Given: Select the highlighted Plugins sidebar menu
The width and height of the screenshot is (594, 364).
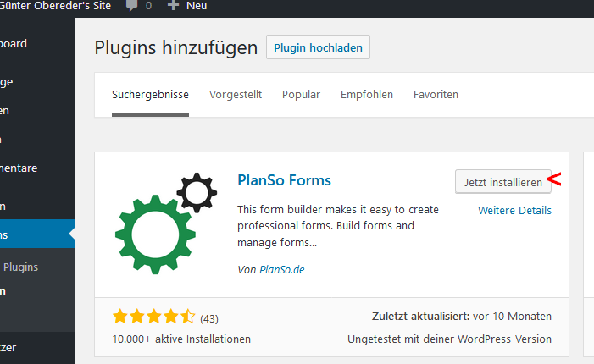Looking at the screenshot, I should (37, 234).
